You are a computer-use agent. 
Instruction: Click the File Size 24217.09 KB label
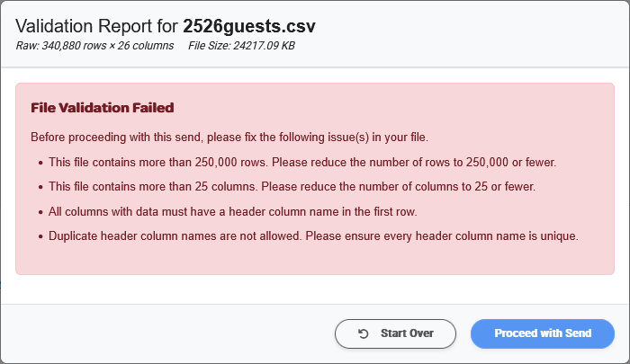(x=241, y=45)
